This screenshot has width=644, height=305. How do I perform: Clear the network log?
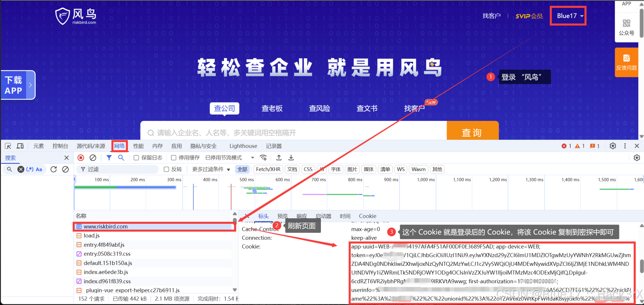pos(93,158)
